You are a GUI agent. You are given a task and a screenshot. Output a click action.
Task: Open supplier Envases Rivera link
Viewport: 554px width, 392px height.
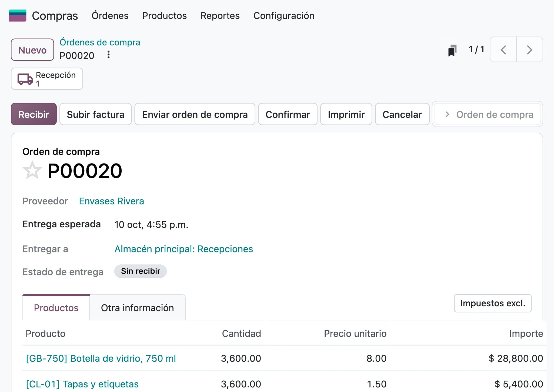tap(112, 201)
